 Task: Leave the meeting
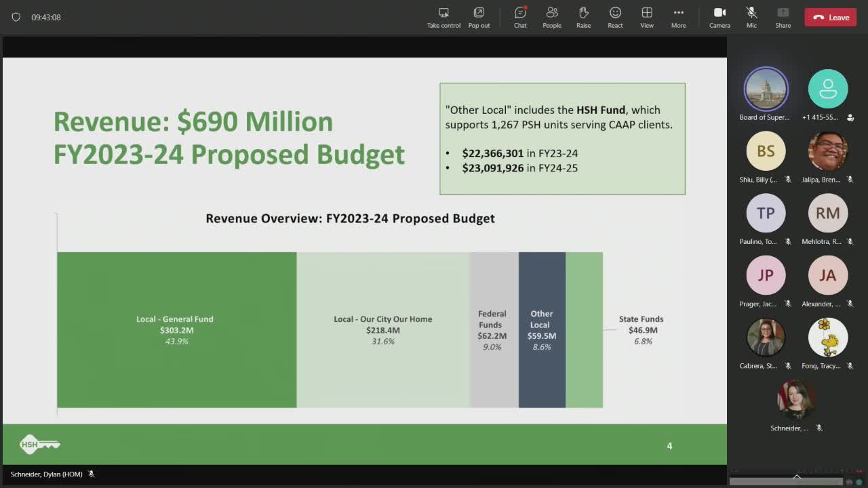tap(831, 18)
